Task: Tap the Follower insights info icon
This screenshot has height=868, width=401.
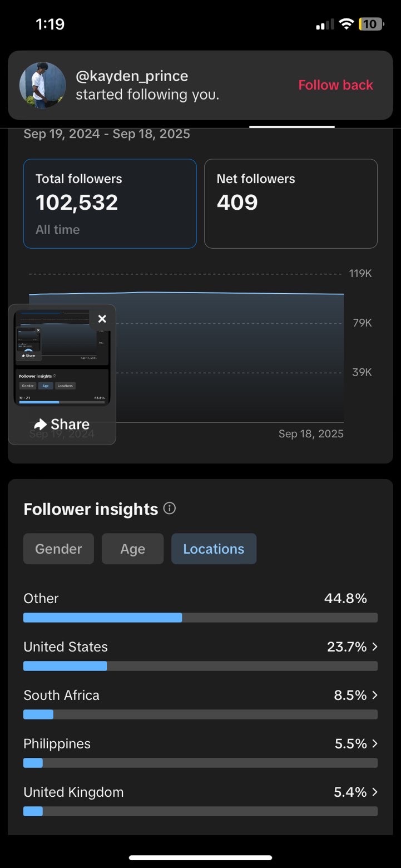Action: coord(170,509)
